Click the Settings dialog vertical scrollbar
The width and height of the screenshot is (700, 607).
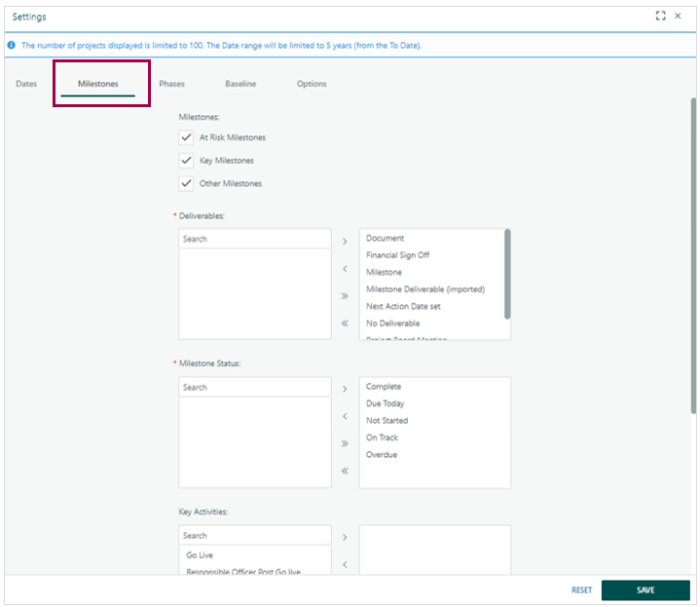point(693,256)
